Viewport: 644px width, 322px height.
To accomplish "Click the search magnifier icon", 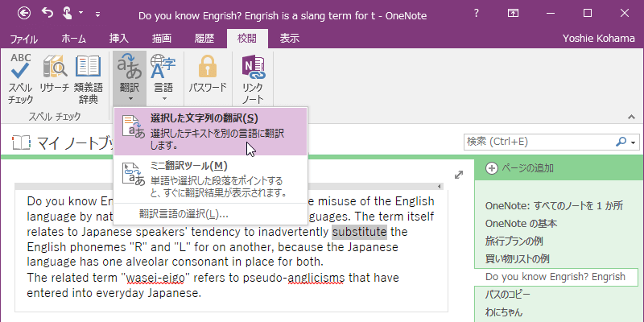I will pos(621,142).
